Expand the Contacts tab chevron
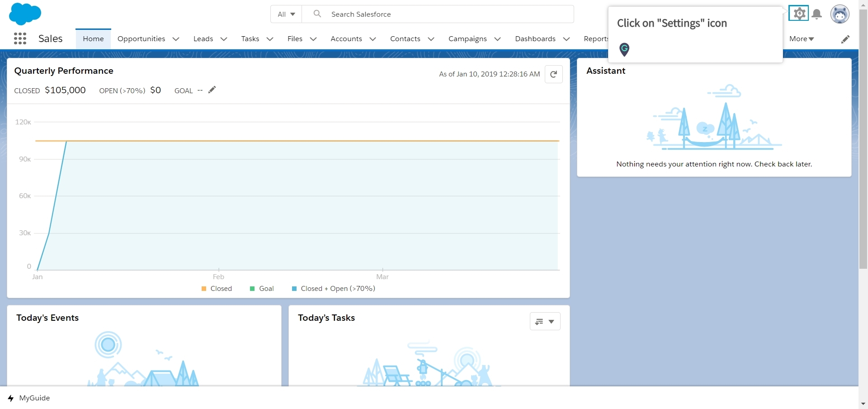Image resolution: width=868 pixels, height=409 pixels. coord(431,39)
